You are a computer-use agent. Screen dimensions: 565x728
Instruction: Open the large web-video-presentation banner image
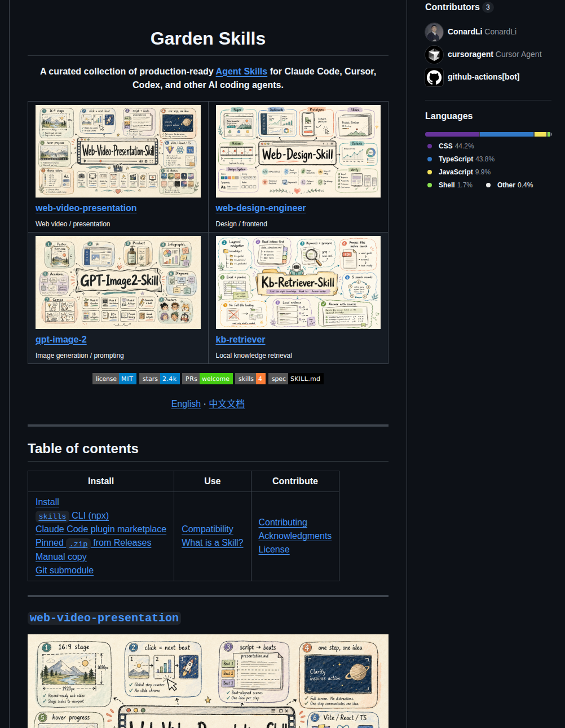[x=208, y=681]
